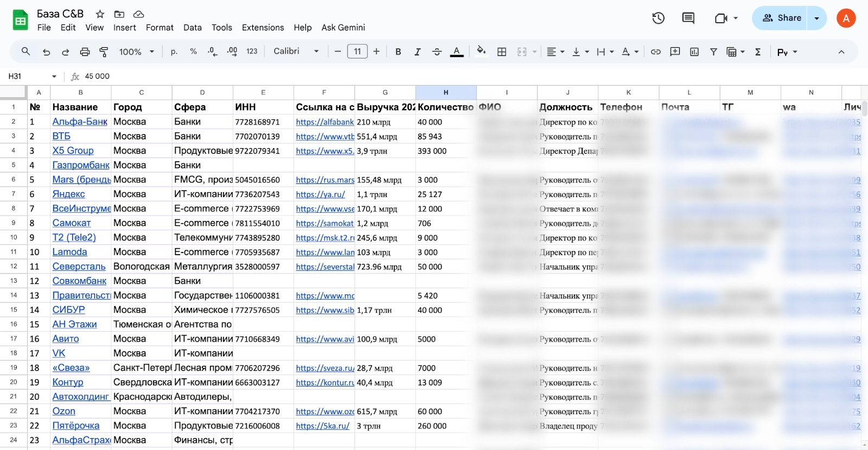Click the name box showing H31
868x450 pixels.
pyautogui.click(x=27, y=77)
